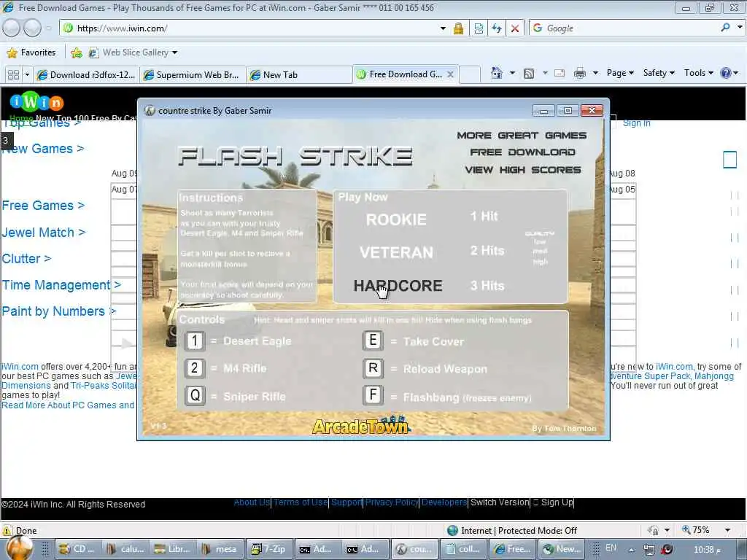This screenshot has height=560, width=747.
Task: Click the iWin logo
Action: click(36, 101)
